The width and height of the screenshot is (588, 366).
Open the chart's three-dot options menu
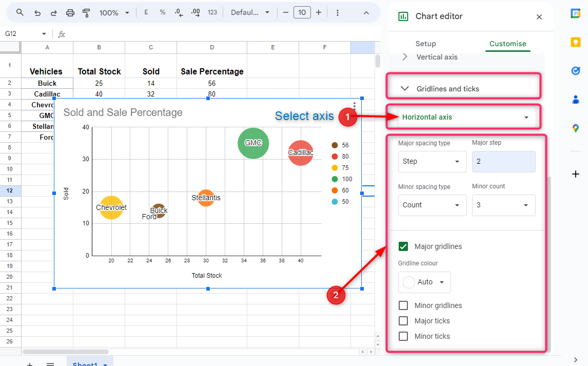click(x=354, y=106)
